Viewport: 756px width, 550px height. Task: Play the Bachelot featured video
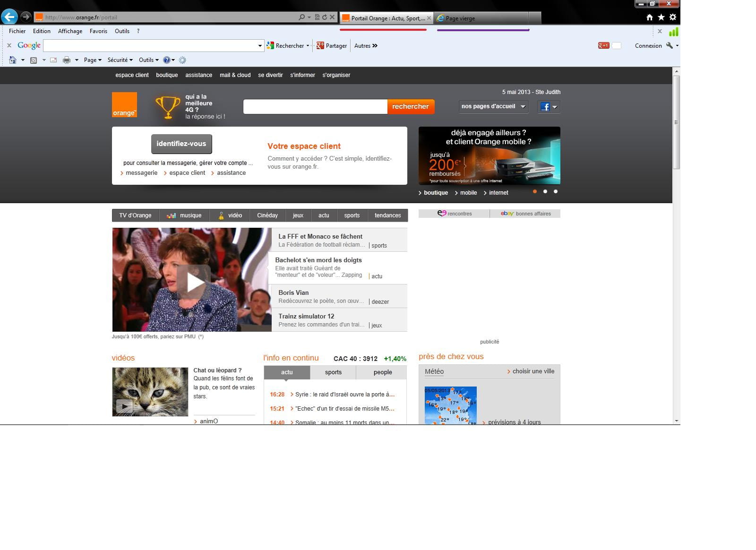[x=194, y=282]
